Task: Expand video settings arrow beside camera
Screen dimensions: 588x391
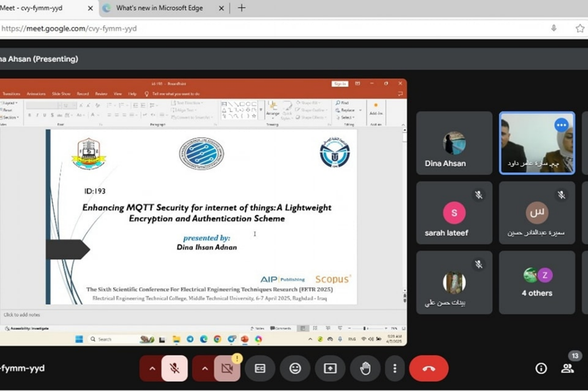Action: [x=204, y=369]
